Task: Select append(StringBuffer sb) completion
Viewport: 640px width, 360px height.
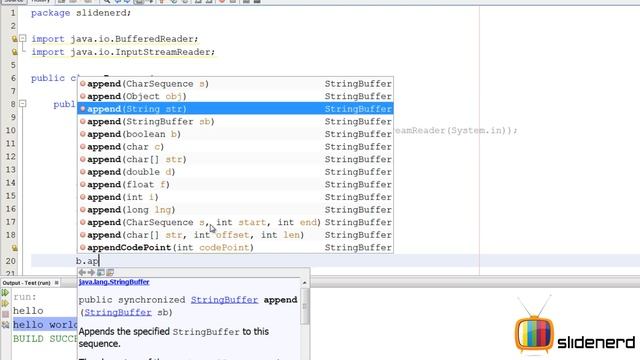Action: click(236, 122)
